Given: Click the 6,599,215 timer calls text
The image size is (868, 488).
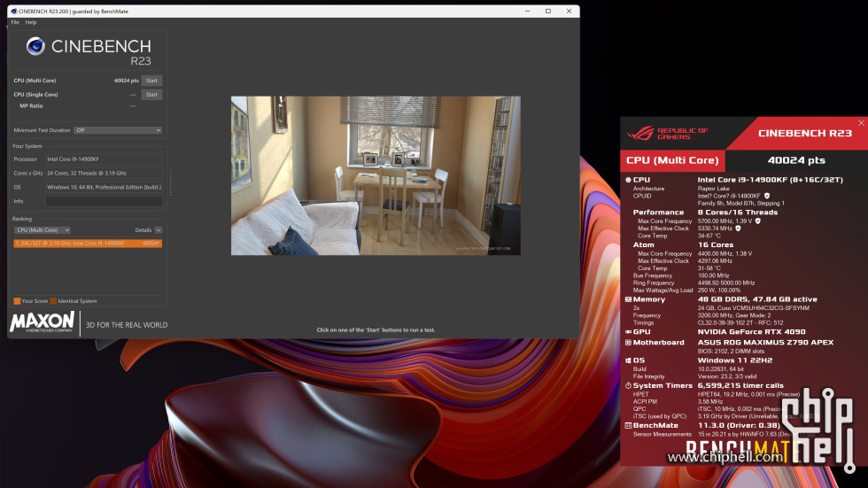Looking at the screenshot, I should click(740, 385).
